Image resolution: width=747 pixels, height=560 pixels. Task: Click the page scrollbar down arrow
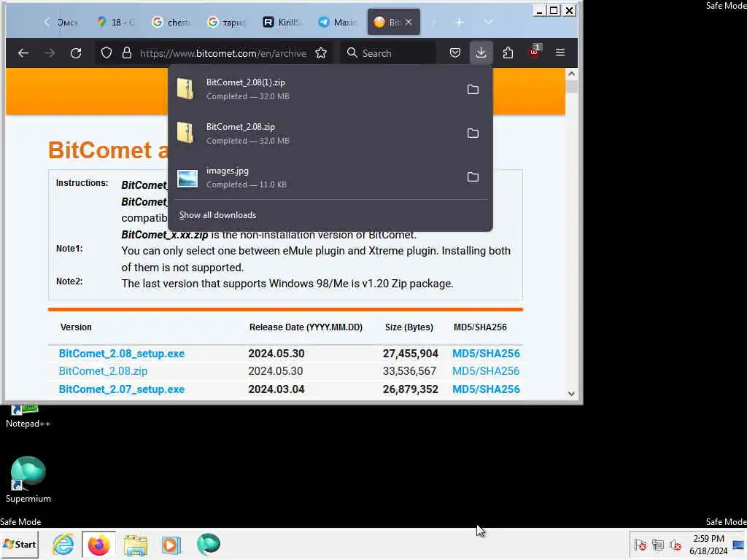click(x=572, y=394)
